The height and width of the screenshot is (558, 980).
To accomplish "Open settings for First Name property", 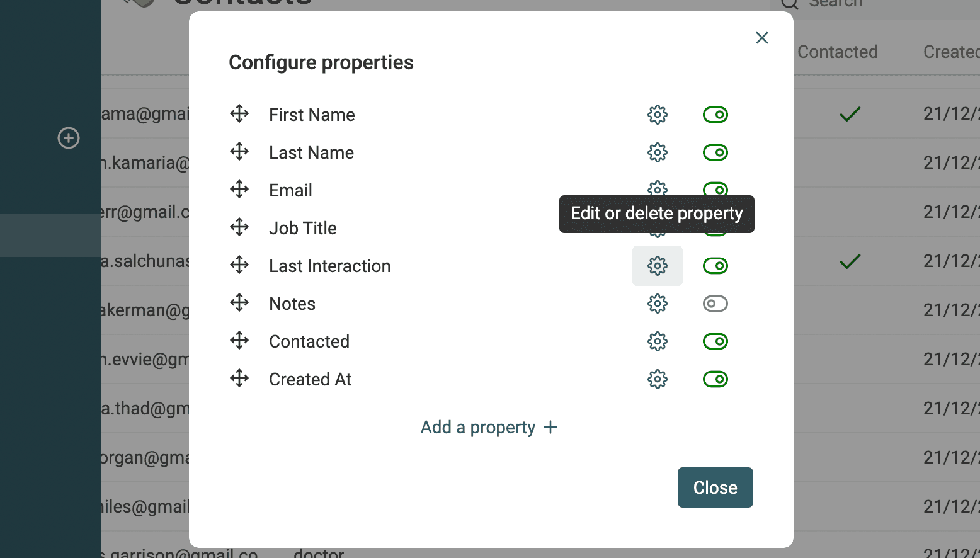I will (657, 114).
